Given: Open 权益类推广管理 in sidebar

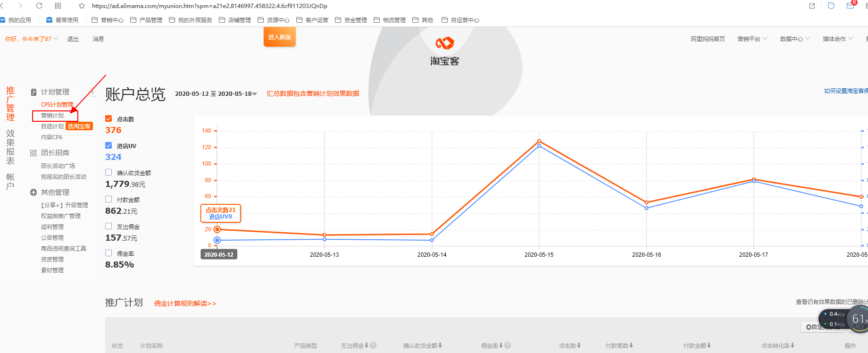Looking at the screenshot, I should click(x=61, y=216).
